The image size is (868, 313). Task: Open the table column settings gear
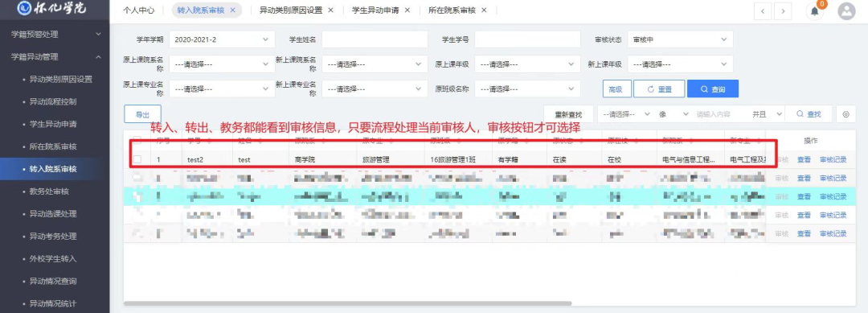coord(845,114)
